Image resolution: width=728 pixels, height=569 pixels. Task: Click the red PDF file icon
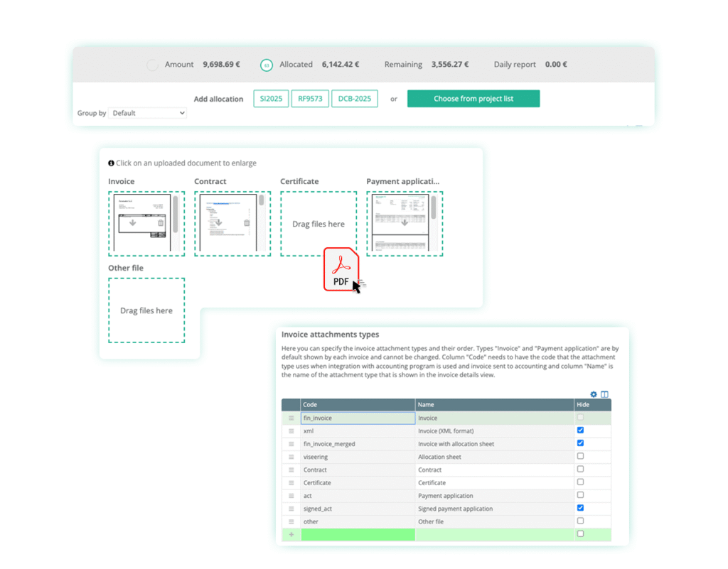click(x=341, y=270)
